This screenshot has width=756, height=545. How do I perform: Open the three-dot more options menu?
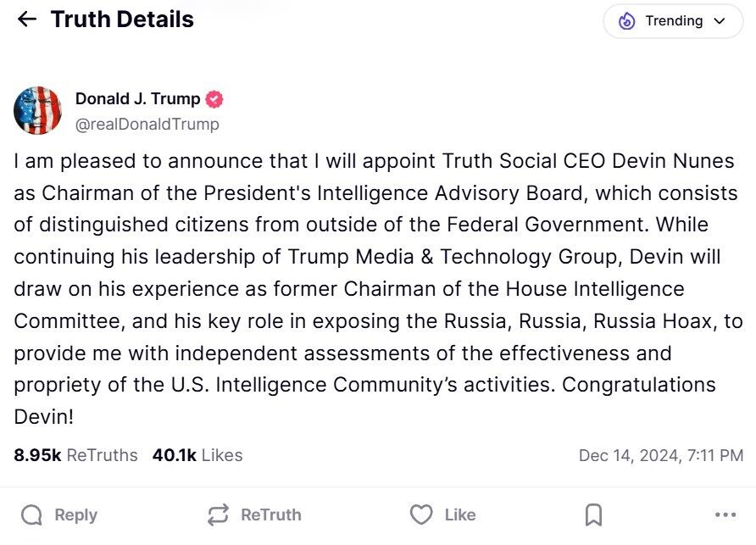725,514
